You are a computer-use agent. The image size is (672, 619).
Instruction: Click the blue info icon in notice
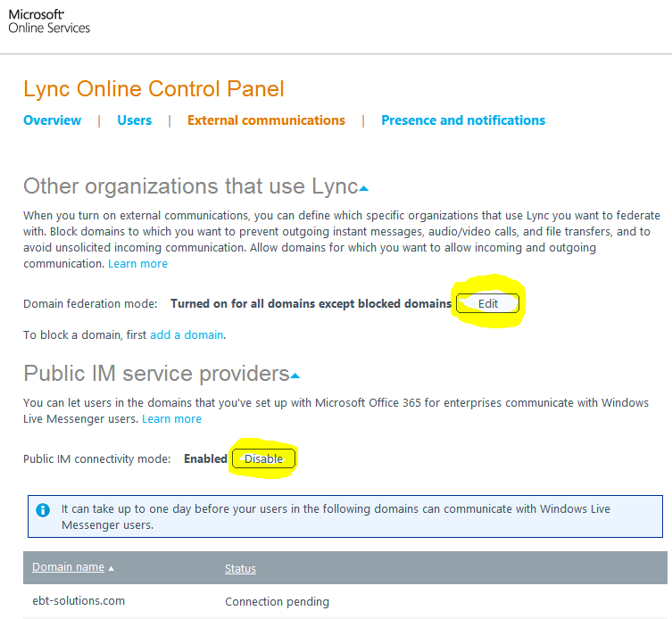tap(43, 510)
